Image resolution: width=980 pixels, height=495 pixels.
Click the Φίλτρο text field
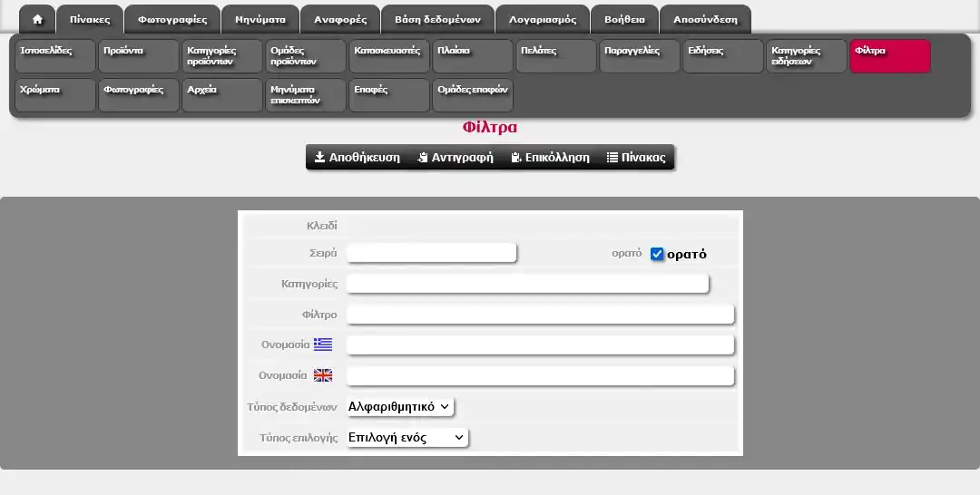(x=540, y=315)
